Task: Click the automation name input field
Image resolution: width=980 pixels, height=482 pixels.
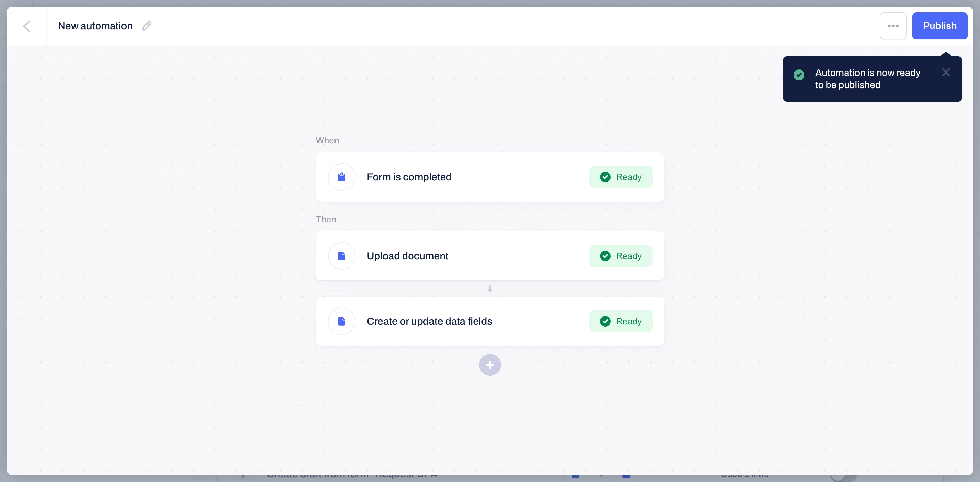Action: tap(95, 26)
